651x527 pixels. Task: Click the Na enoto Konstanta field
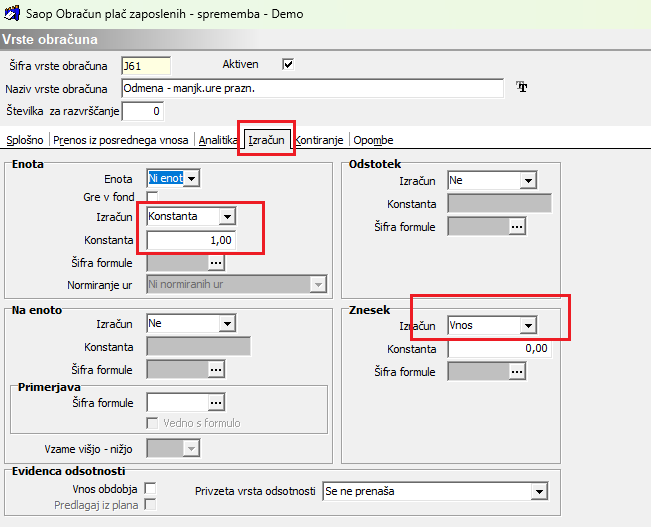(198, 347)
